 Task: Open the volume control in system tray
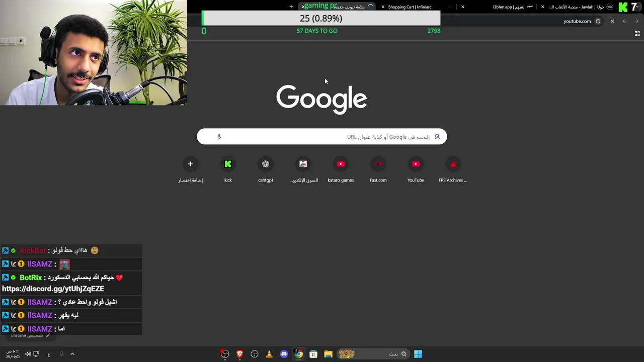tap(28, 354)
